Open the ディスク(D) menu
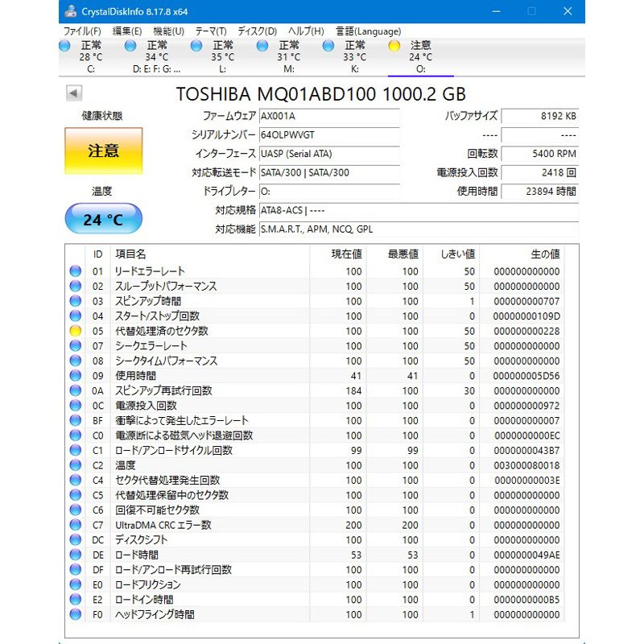This screenshot has width=644, height=644. point(257,31)
